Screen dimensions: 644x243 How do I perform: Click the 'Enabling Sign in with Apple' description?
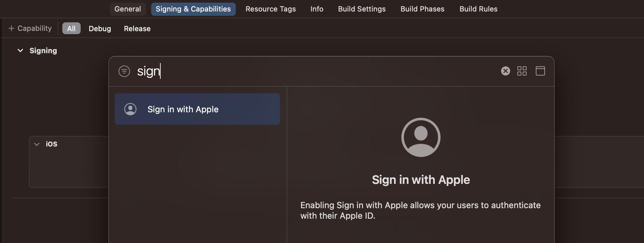coord(420,210)
